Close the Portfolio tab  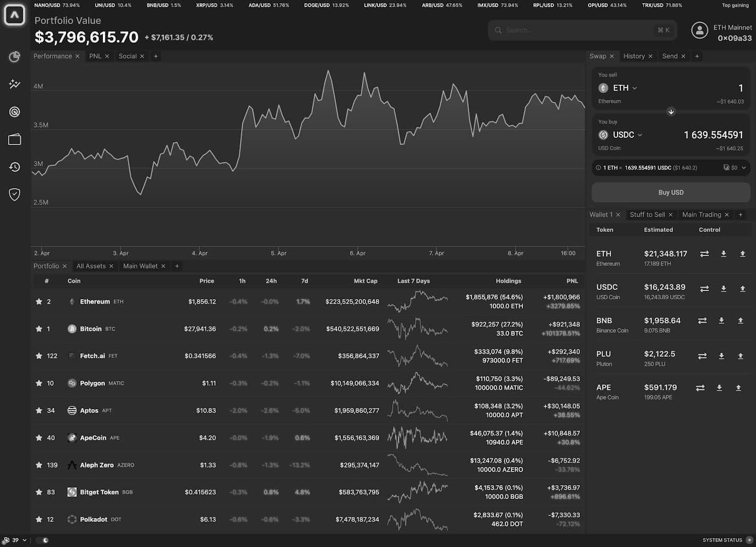click(x=65, y=266)
